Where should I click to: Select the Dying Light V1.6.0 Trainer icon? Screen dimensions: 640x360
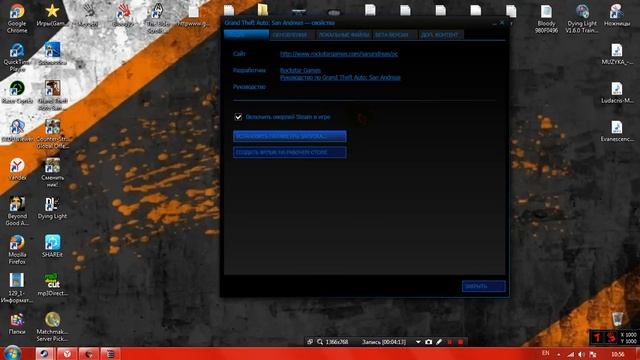(582, 19)
